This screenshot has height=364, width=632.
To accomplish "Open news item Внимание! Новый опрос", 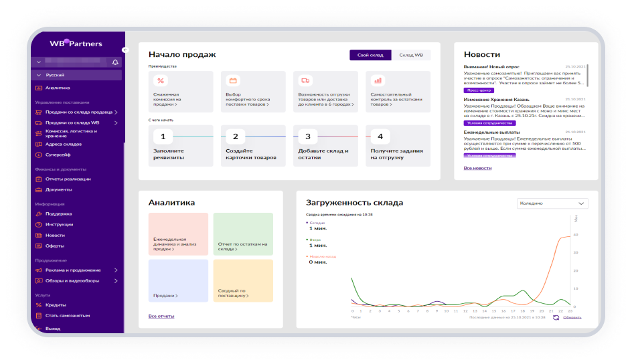I will coord(491,67).
